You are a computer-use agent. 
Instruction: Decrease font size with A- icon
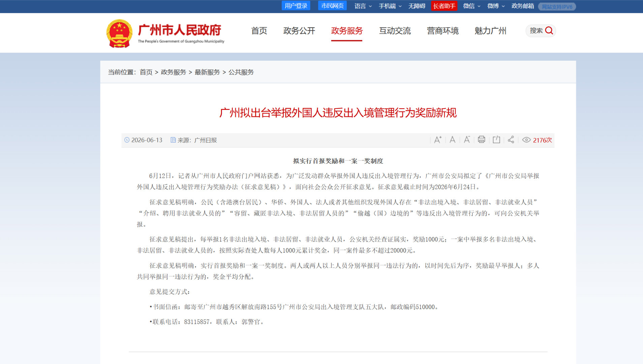[467, 140]
